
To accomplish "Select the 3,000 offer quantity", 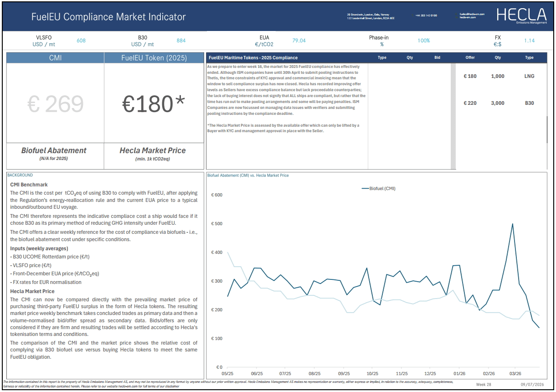I will point(498,103).
